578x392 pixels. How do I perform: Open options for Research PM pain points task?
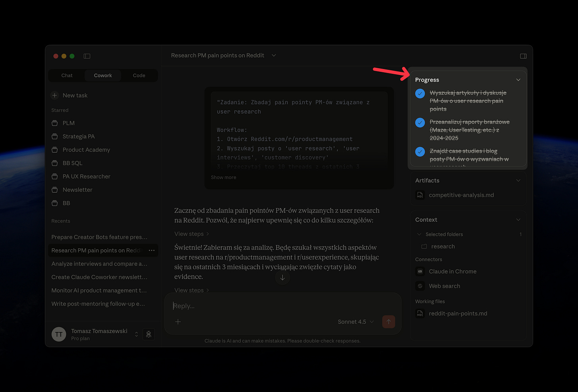pos(152,250)
